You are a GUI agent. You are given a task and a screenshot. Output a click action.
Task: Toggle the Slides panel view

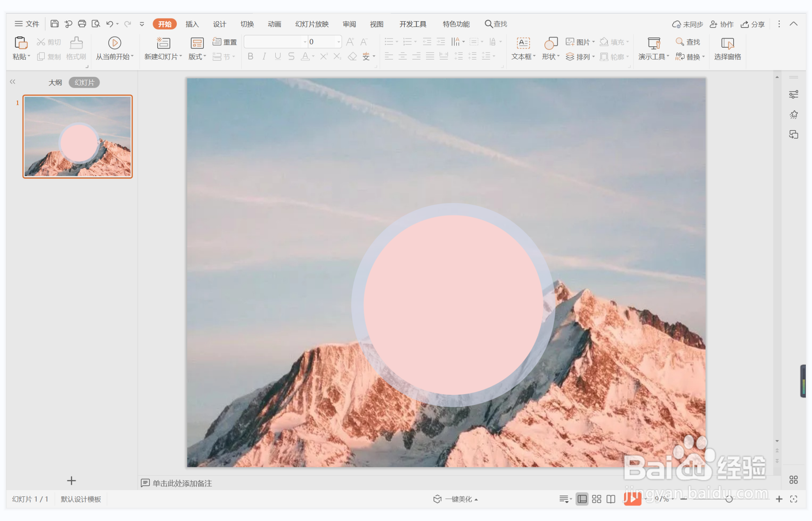(x=84, y=83)
